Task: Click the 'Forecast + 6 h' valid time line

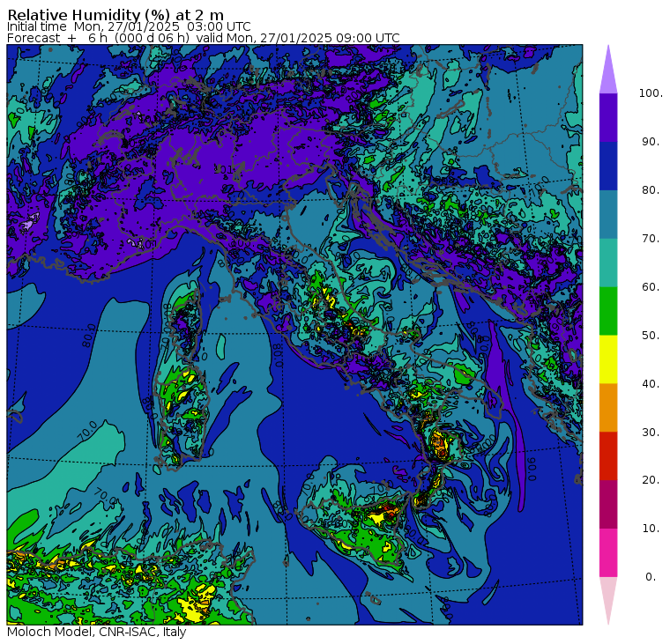Action: tap(204, 38)
